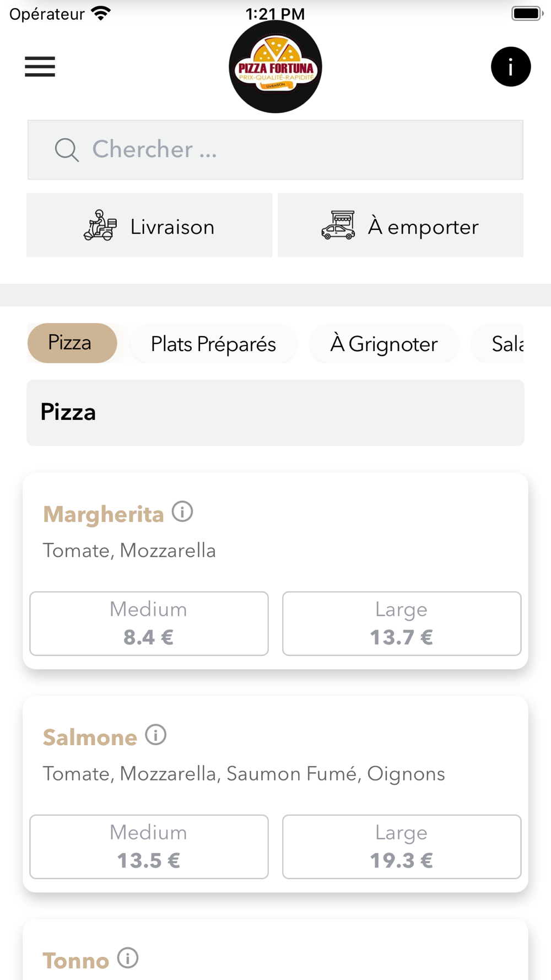
Task: Choose Large Salmone at 19.3 €
Action: pyautogui.click(x=402, y=847)
